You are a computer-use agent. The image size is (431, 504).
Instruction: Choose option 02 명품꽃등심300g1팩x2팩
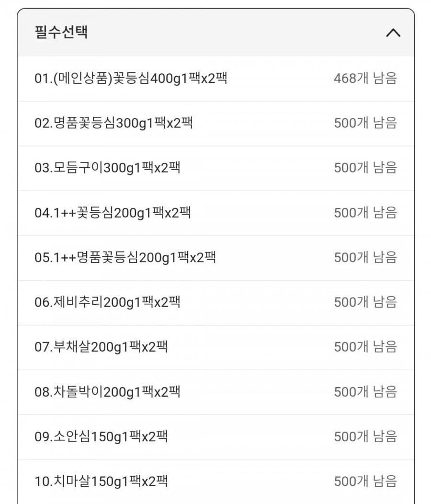113,123
